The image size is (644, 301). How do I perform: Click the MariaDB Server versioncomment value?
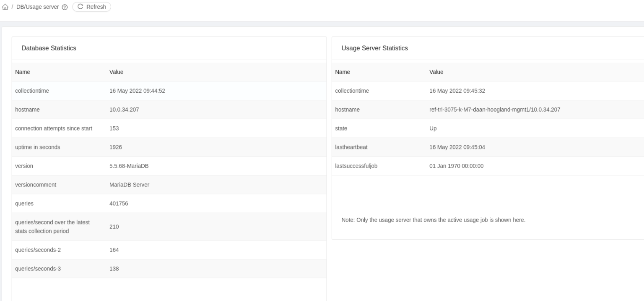click(x=129, y=185)
